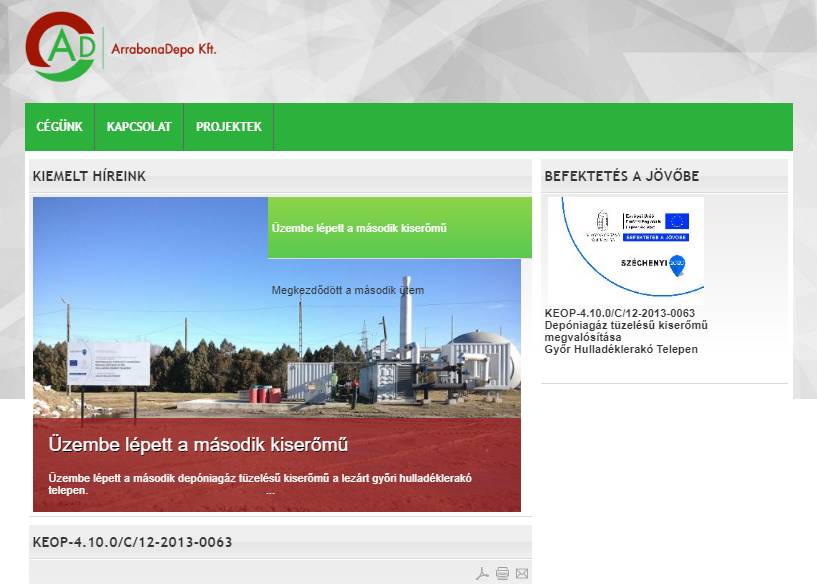817x584 pixels.
Task: Select the 'Megkezdődött a második ütem' slide link
Action: click(348, 290)
